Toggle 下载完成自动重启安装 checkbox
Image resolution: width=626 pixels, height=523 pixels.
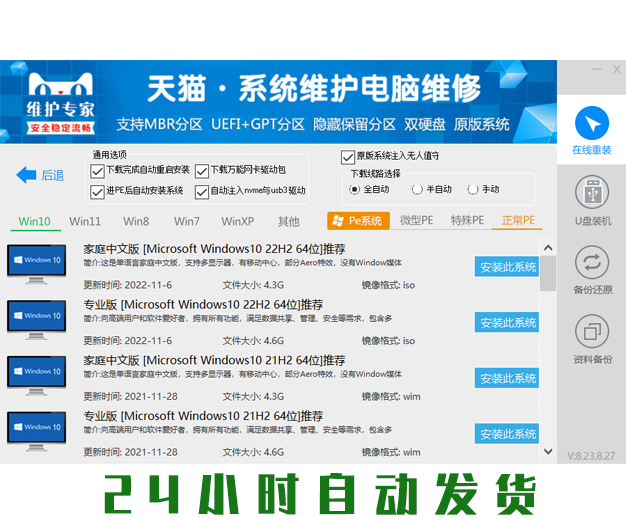(97, 171)
